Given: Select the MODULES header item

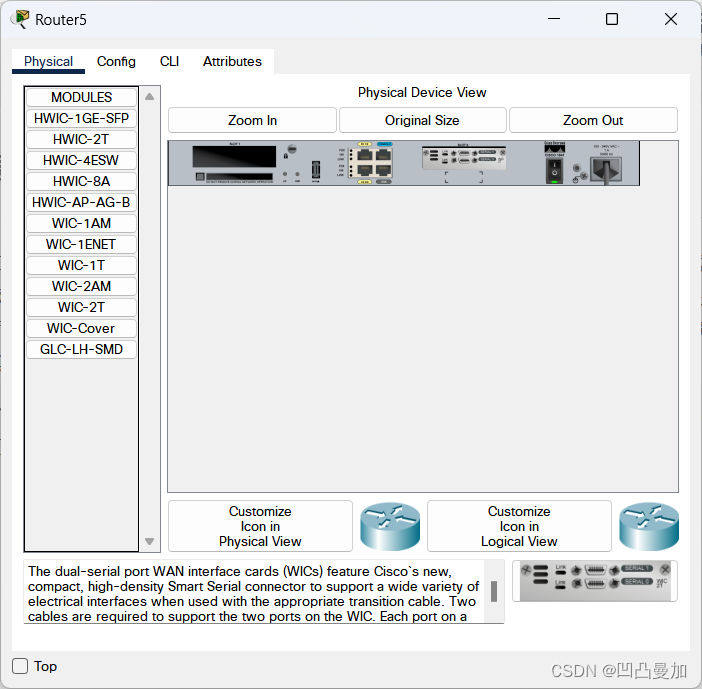Looking at the screenshot, I should (81, 97).
